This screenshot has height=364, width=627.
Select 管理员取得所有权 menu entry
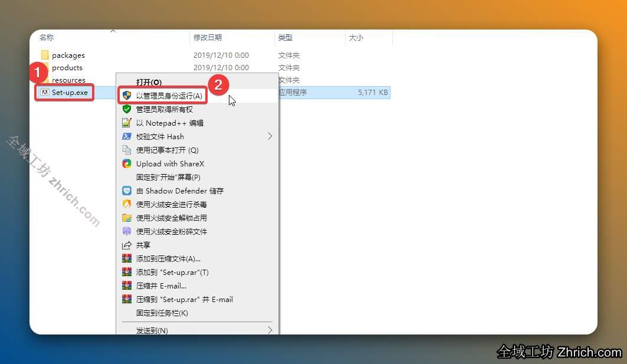coord(198,109)
